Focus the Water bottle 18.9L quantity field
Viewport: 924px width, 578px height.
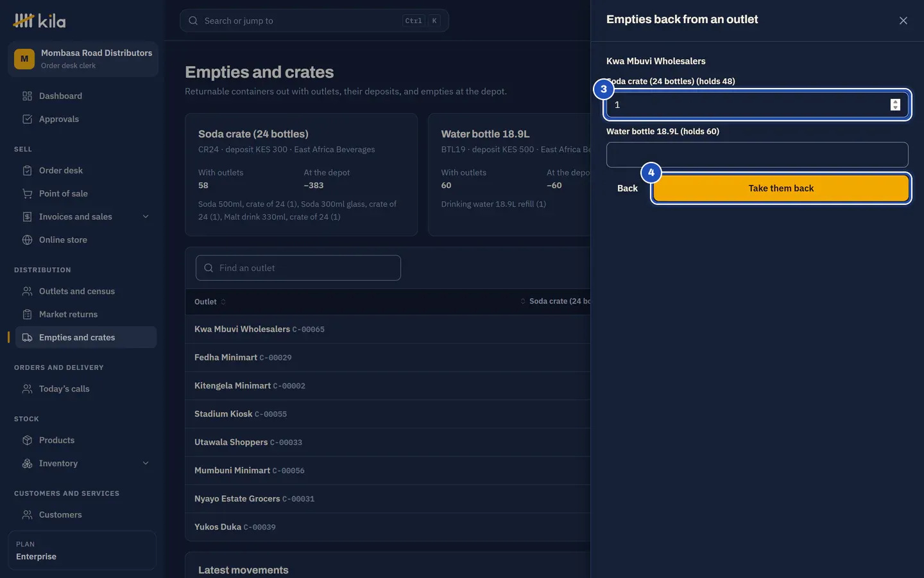[x=757, y=155]
